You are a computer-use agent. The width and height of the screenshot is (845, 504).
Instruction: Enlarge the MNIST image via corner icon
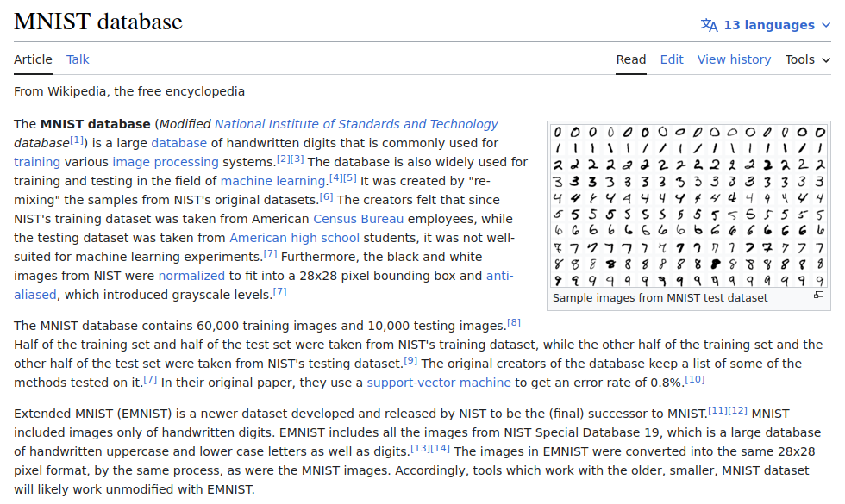(x=818, y=296)
